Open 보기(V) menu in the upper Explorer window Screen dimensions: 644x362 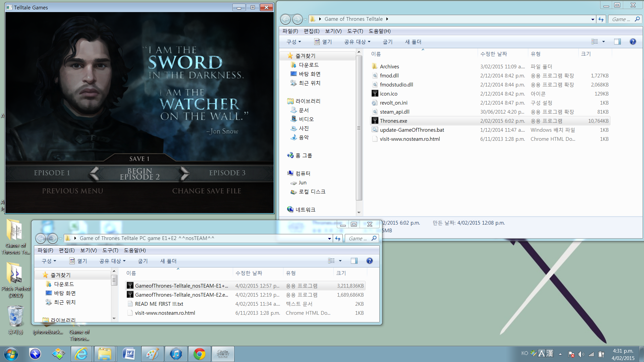click(333, 31)
